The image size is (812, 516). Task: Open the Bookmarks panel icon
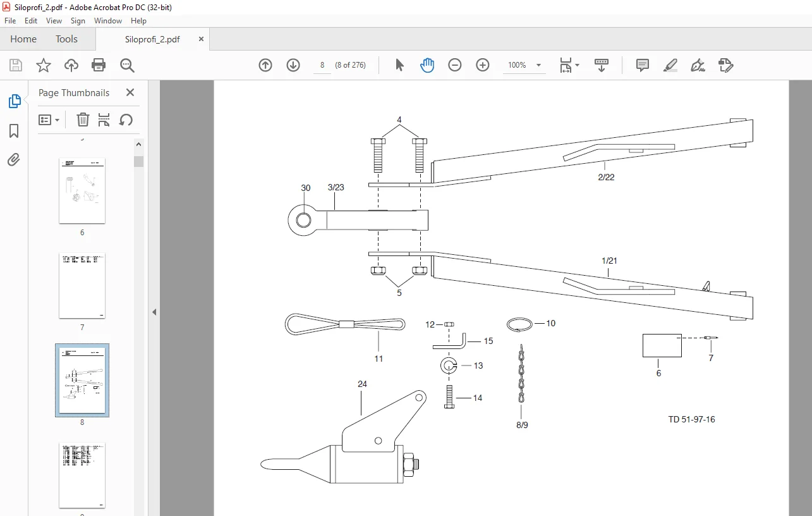click(x=14, y=131)
